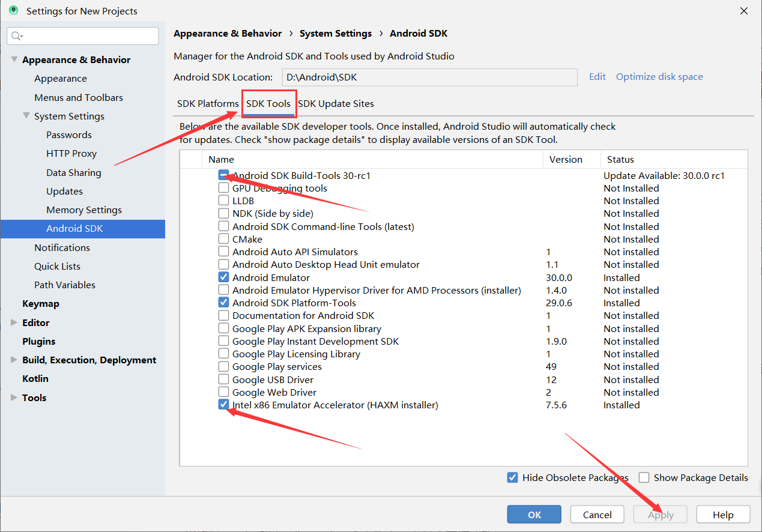The height and width of the screenshot is (532, 762).
Task: Check GPU Debugging tools for installation
Action: (225, 188)
